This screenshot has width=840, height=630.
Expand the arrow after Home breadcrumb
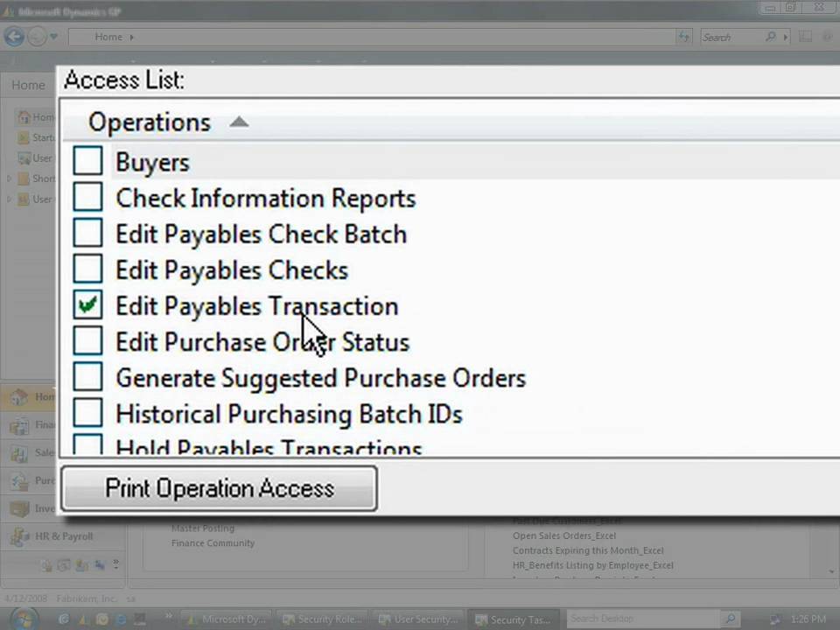pyautogui.click(x=132, y=37)
